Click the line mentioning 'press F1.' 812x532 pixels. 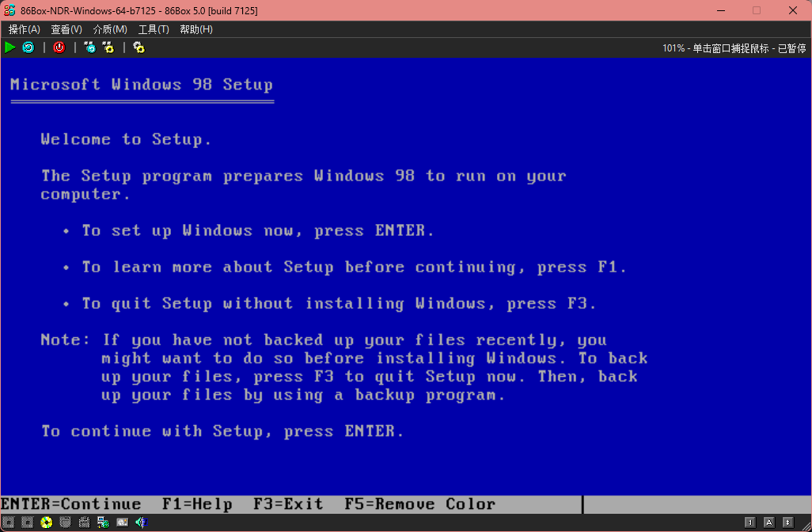[x=354, y=268]
